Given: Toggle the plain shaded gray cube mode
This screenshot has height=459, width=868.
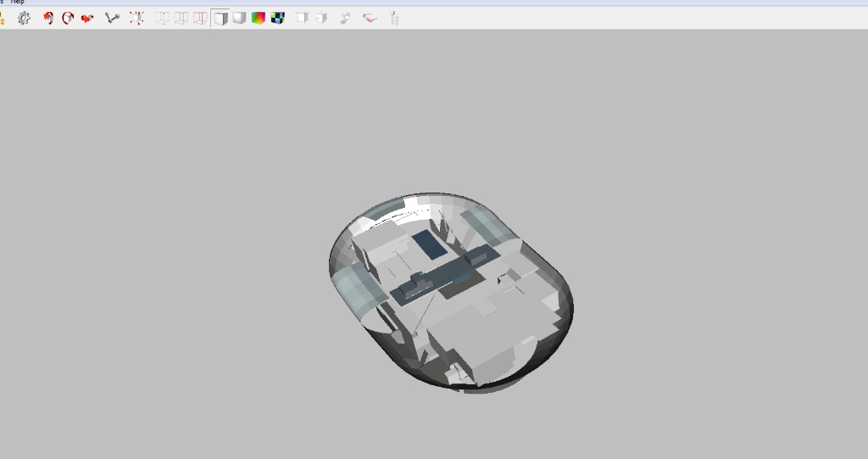Looking at the screenshot, I should pos(239,18).
